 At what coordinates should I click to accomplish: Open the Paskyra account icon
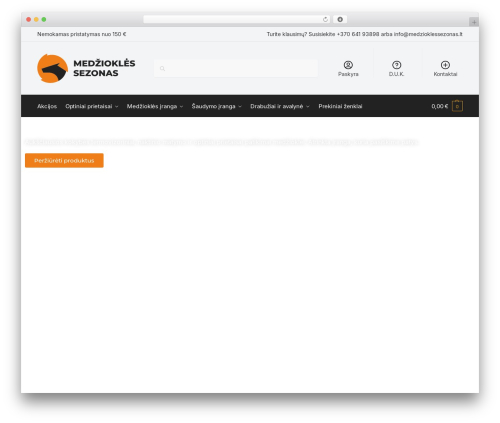[348, 65]
